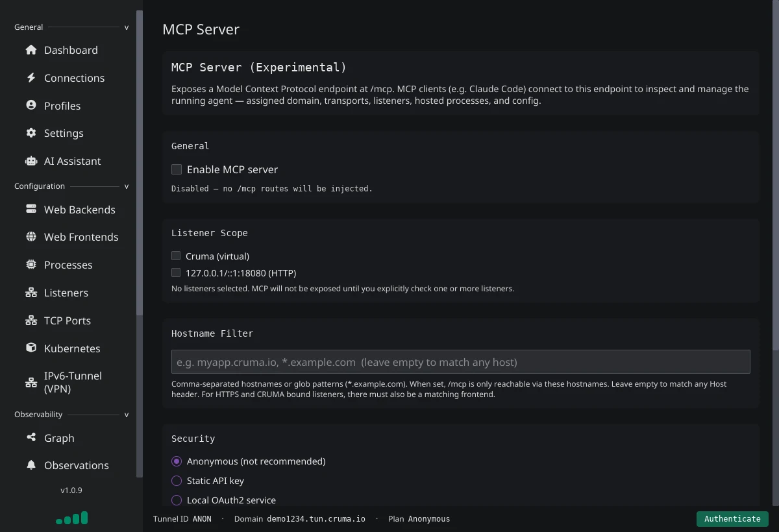Click the Kubernetes cube icon
The height and width of the screenshot is (532, 779).
31,348
